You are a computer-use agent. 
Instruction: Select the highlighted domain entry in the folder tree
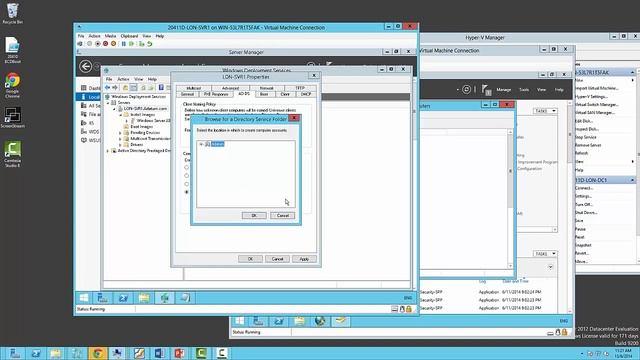[x=218, y=144]
